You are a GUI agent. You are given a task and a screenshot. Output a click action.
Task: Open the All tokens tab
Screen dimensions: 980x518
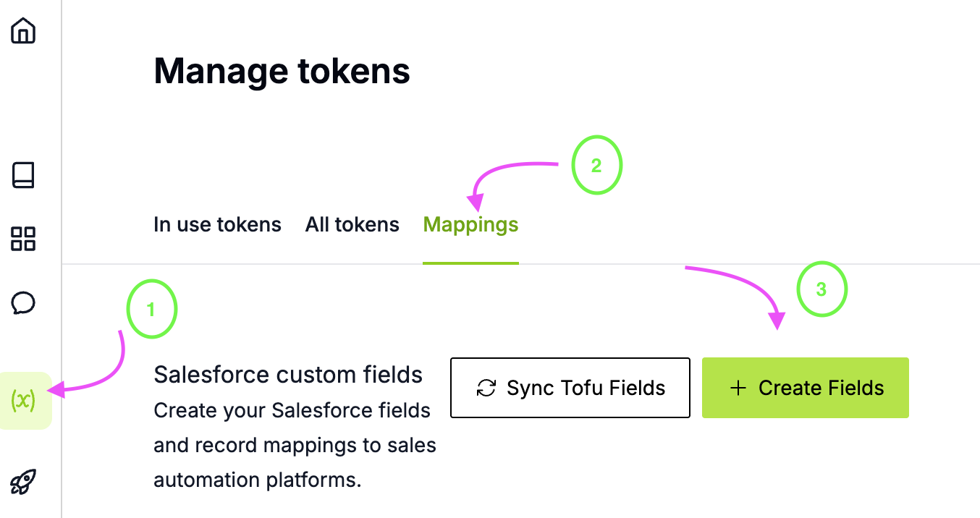(352, 224)
